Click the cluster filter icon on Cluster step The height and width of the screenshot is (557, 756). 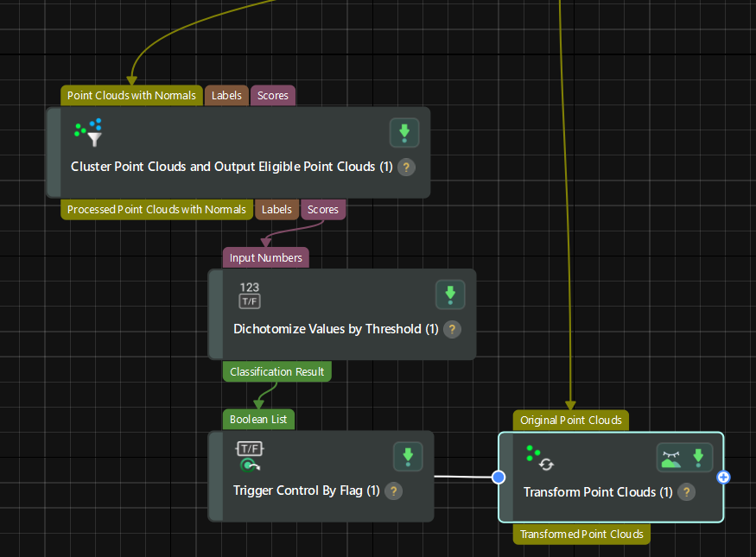(89, 132)
